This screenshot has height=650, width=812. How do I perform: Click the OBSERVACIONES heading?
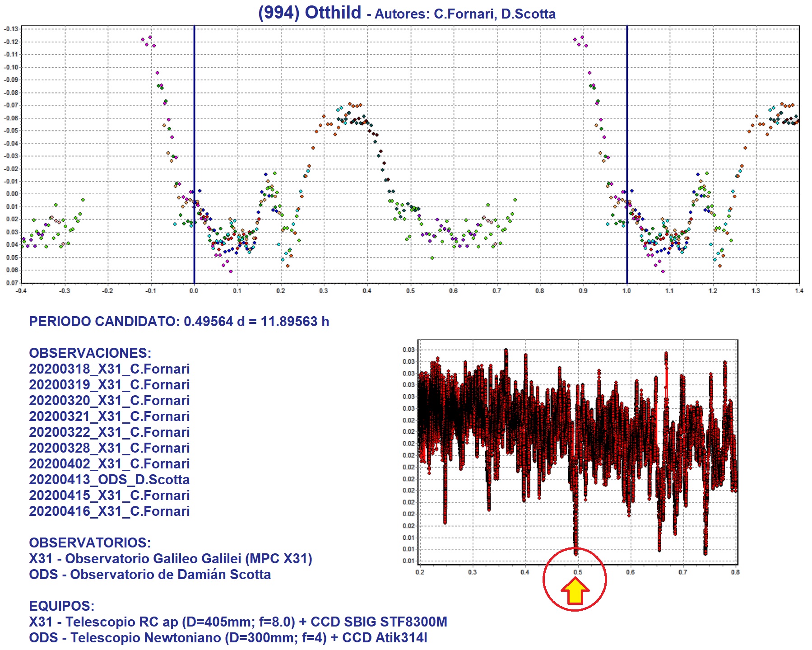point(90,353)
